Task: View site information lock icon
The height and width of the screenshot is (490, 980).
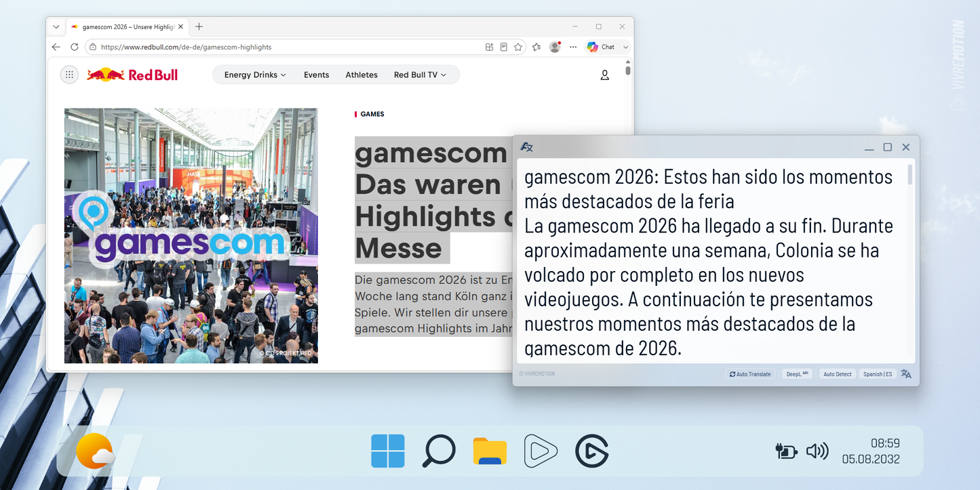Action: coord(93,47)
